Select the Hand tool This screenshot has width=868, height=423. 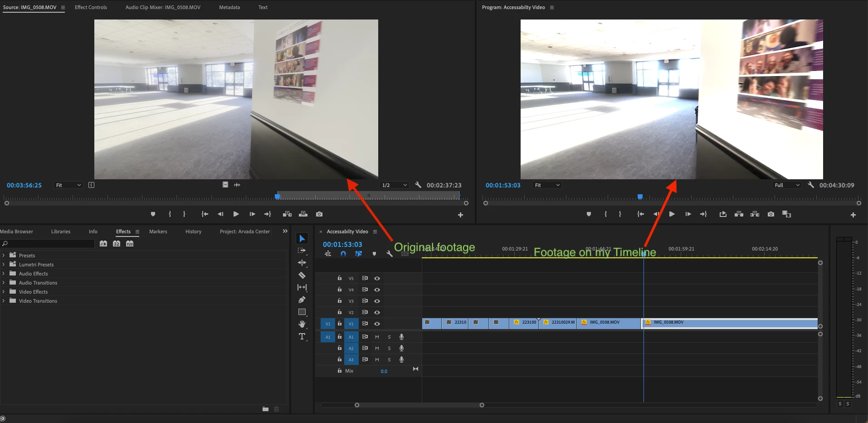click(x=302, y=324)
